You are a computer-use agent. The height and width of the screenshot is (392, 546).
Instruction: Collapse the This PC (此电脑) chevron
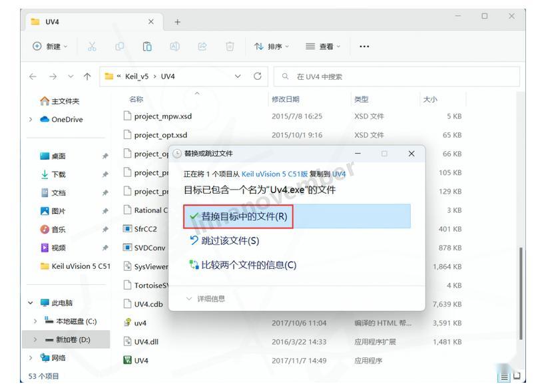(31, 303)
